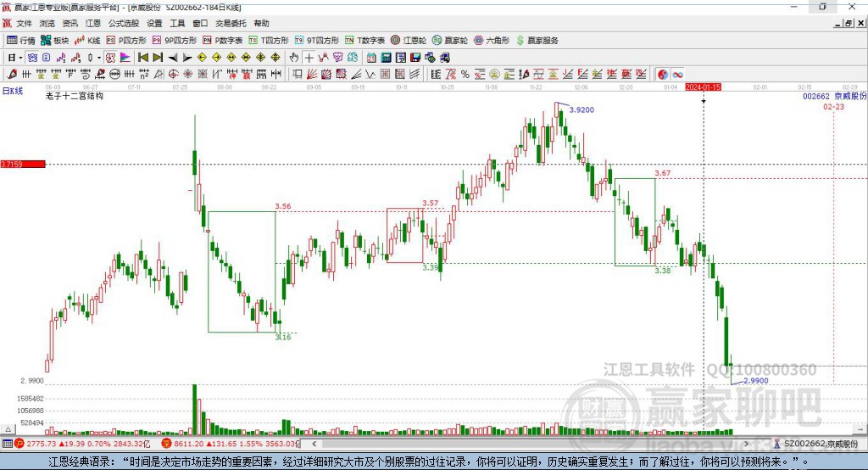This screenshot has height=470, width=868.
Task: Open the 设置 menu
Action: click(x=154, y=23)
